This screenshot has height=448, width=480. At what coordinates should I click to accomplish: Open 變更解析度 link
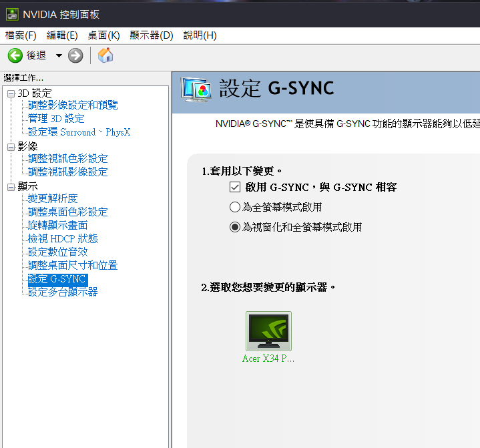click(x=53, y=198)
